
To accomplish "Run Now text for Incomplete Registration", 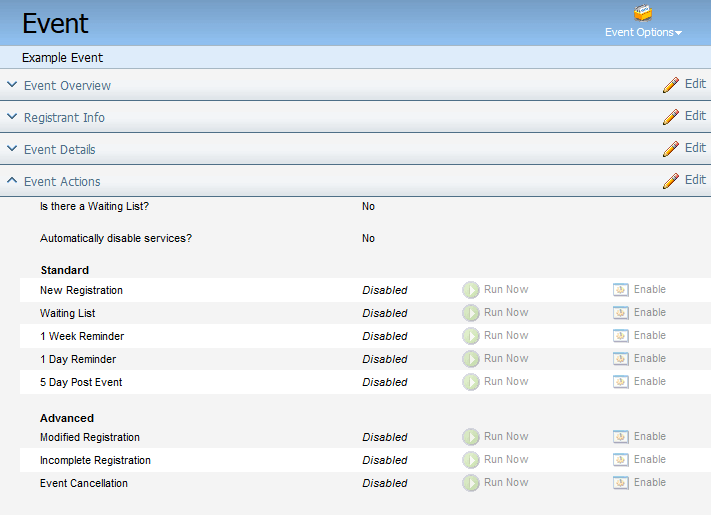I will coord(506,460).
